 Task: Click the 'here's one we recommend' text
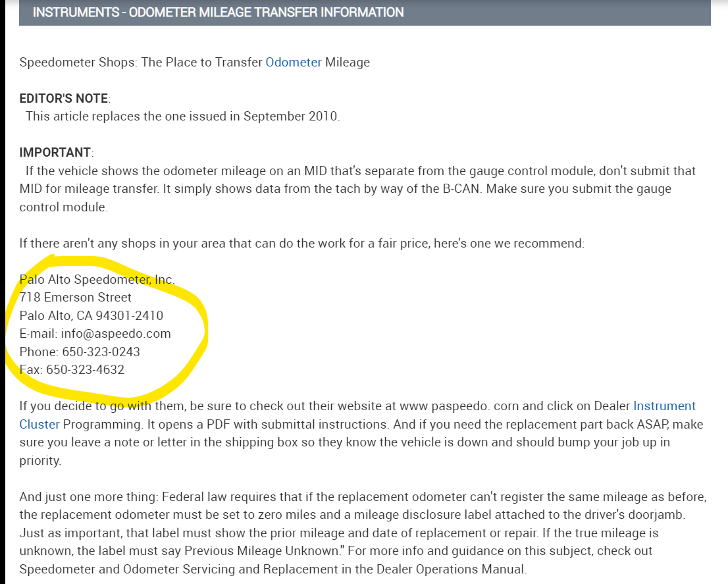[521, 243]
